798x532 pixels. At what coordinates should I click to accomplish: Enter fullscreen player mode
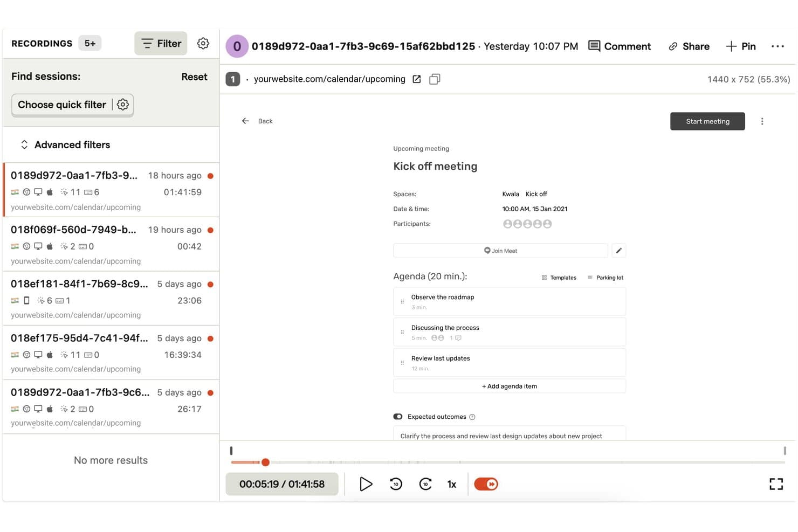coord(776,484)
